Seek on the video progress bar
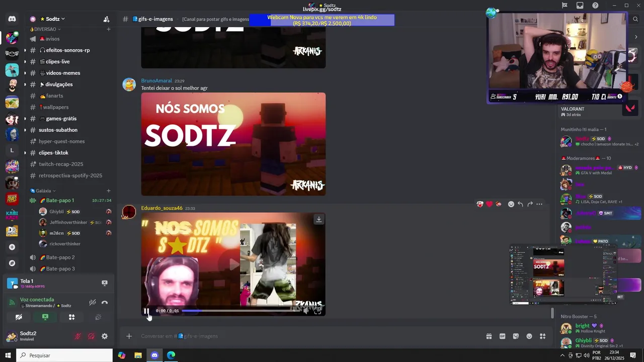 (240, 311)
